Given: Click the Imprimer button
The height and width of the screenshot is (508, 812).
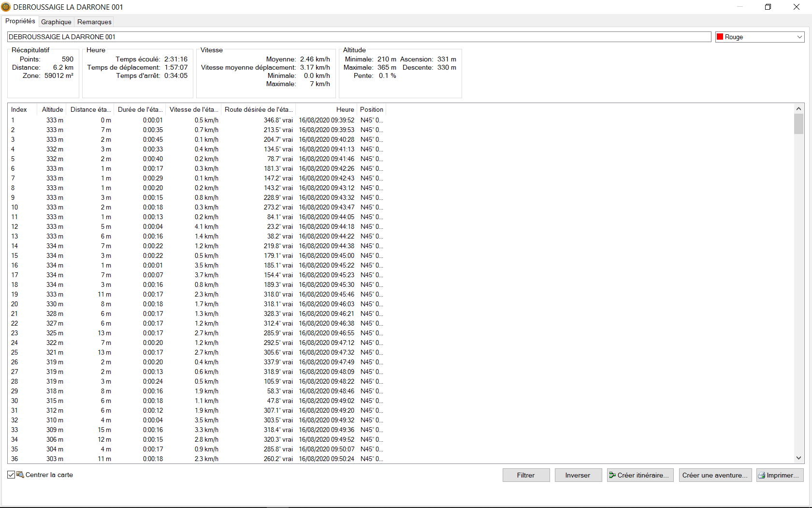Looking at the screenshot, I should coord(780,475).
